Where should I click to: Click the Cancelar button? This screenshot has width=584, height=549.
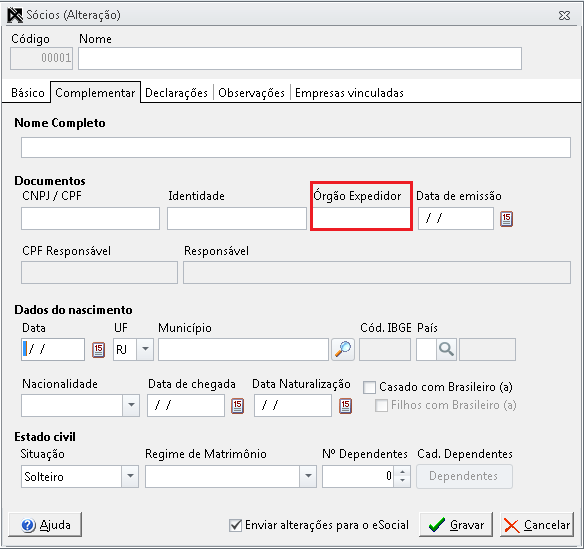click(537, 524)
